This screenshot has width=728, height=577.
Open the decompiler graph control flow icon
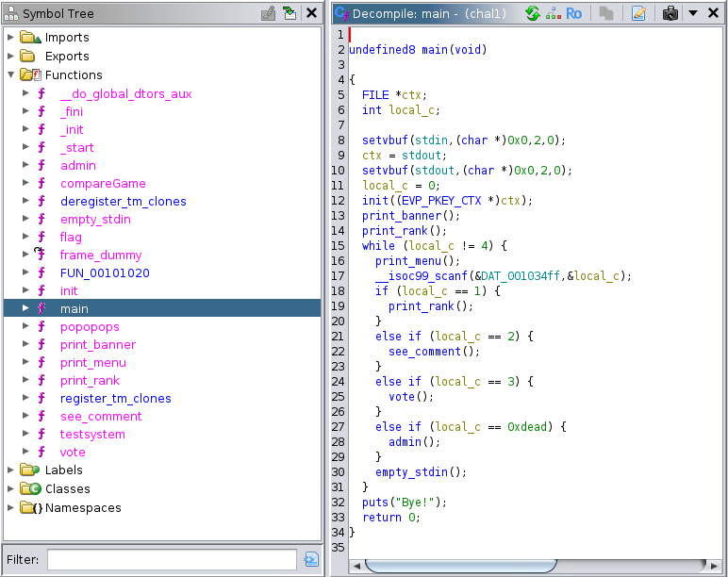(x=553, y=13)
